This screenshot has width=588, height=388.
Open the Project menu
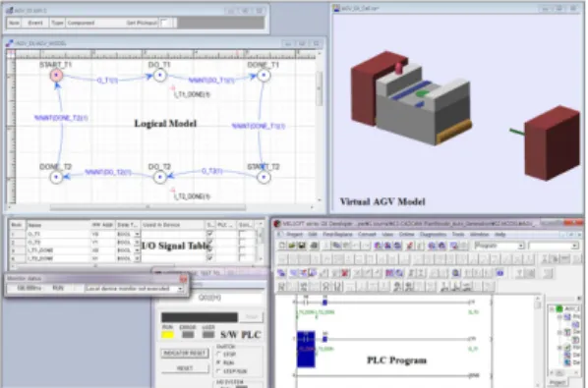[x=294, y=235]
